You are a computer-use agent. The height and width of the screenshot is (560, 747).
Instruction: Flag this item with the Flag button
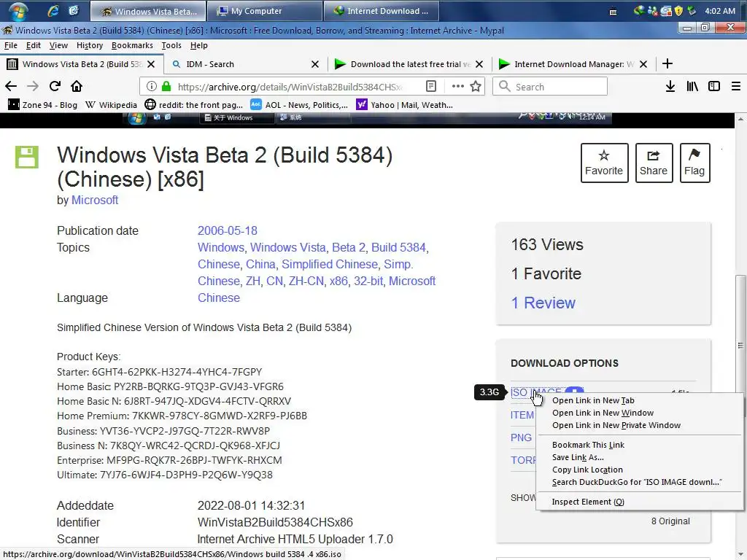(x=694, y=163)
